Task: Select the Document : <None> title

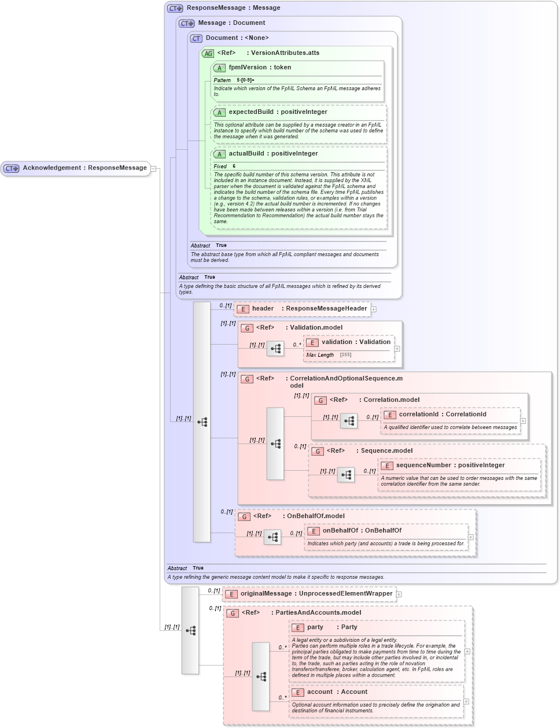Action: tap(237, 38)
